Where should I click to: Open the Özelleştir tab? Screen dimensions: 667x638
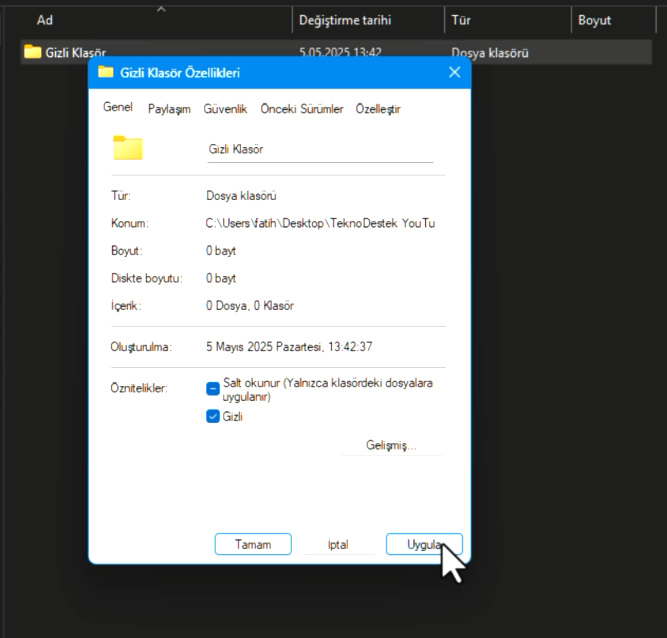tap(378, 109)
